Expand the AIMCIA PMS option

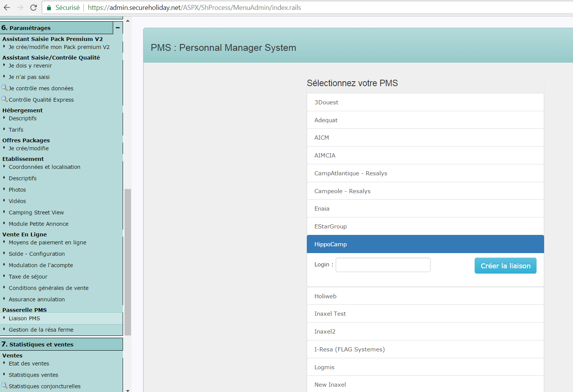pyautogui.click(x=425, y=155)
